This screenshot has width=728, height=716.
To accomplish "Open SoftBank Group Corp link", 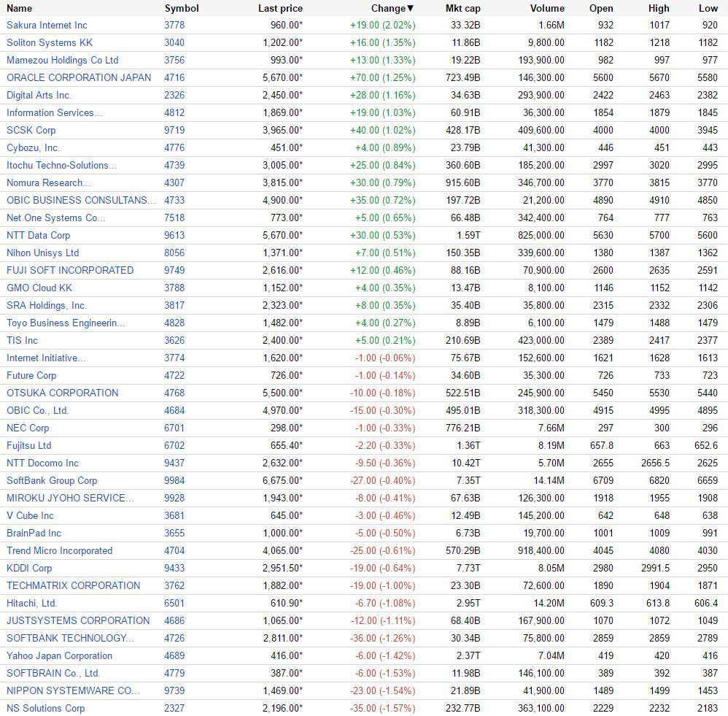I will (x=52, y=480).
